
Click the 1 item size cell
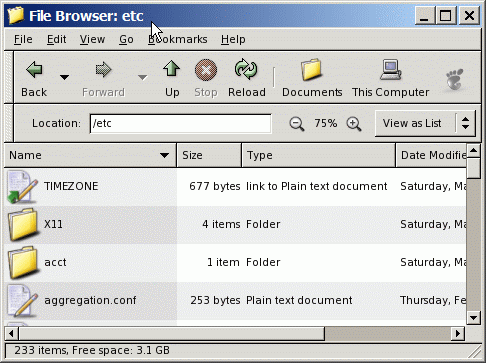pyautogui.click(x=223, y=262)
